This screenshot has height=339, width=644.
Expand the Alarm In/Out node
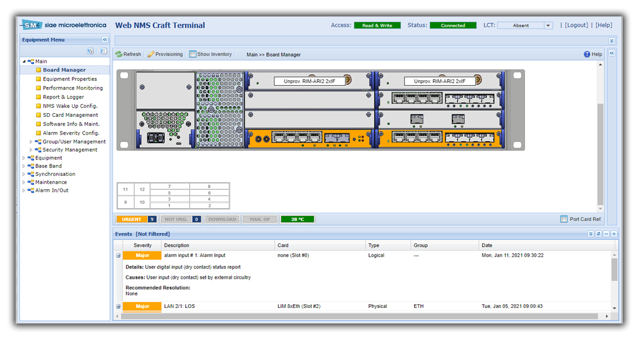(x=24, y=190)
